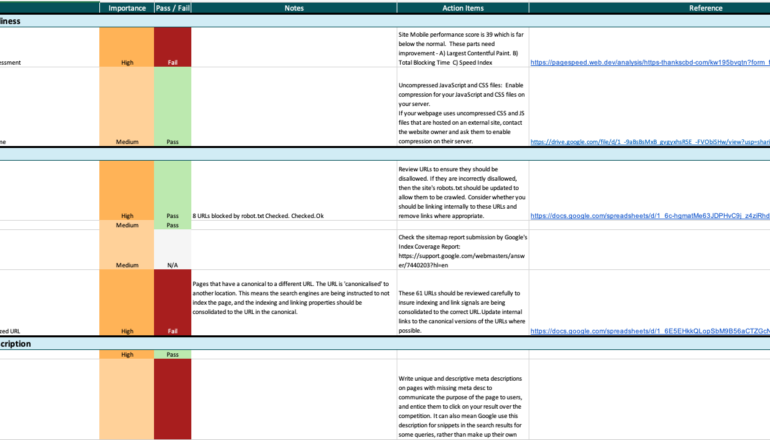The image size is (770, 440).
Task: Select the 'These 61 URLs should be reviewed' cell
Action: point(463,303)
